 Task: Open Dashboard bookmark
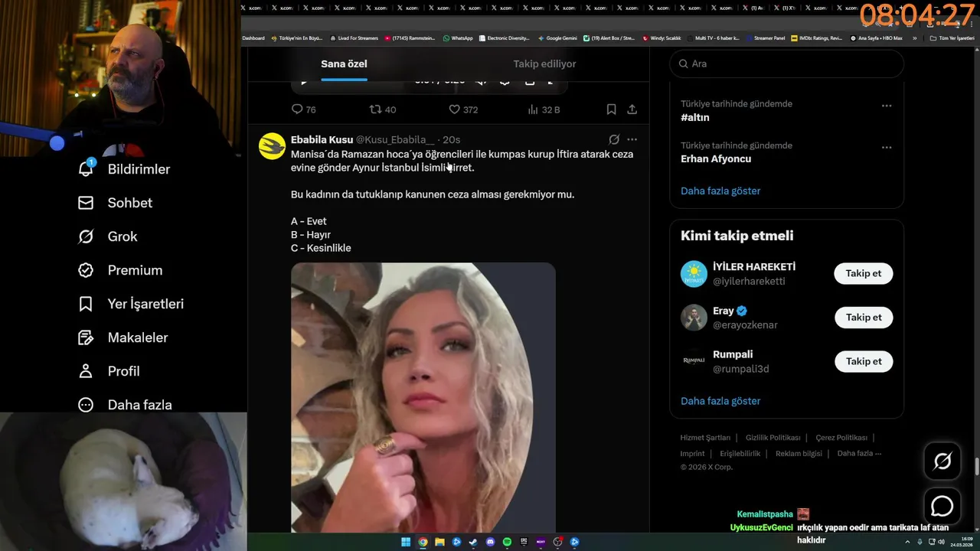point(253,38)
